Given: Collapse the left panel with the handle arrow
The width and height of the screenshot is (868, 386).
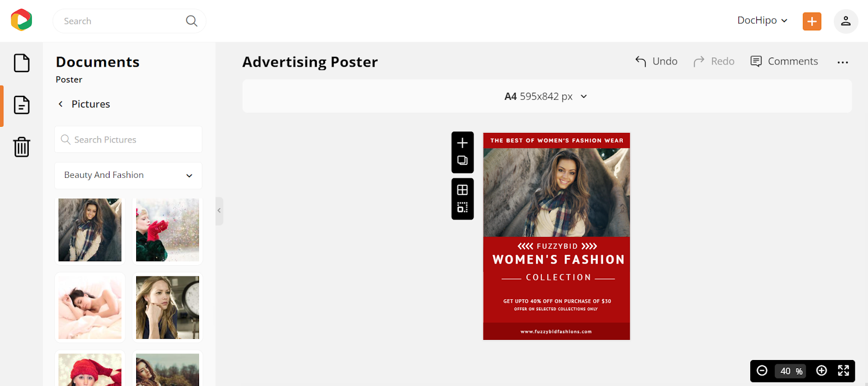Looking at the screenshot, I should [219, 210].
